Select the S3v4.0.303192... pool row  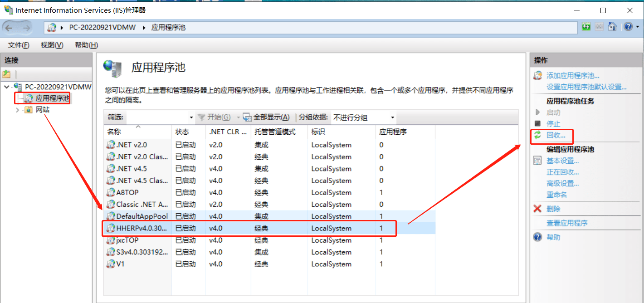point(269,252)
